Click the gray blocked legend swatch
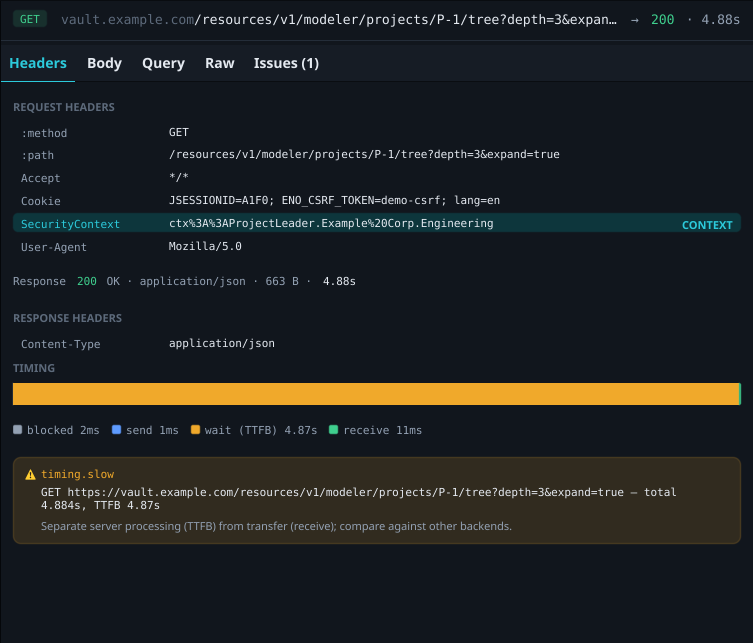 point(18,430)
